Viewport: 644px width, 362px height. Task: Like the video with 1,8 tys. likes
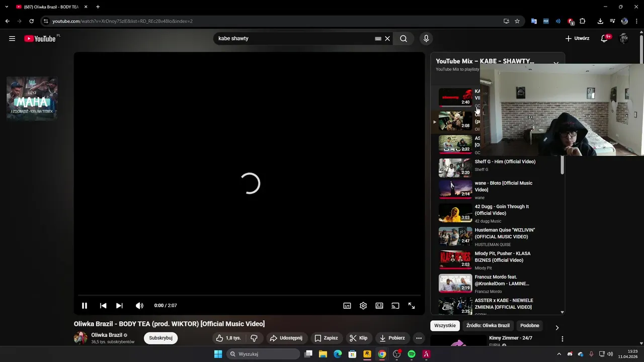click(x=228, y=338)
